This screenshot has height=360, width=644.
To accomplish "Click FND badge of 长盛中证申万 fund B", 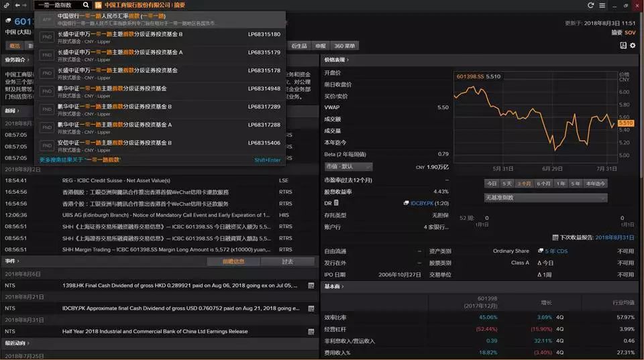I will coord(47,37).
